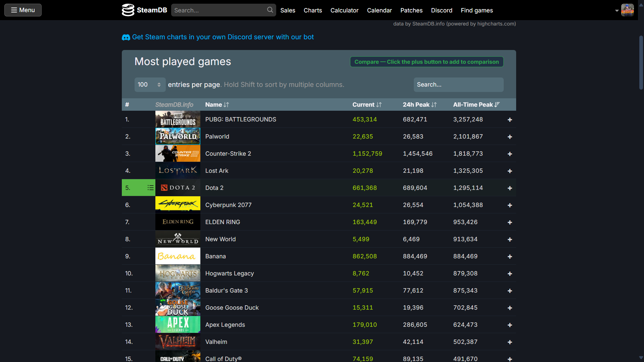
Task: Add Banana to comparison using its plus icon
Action: point(509,256)
